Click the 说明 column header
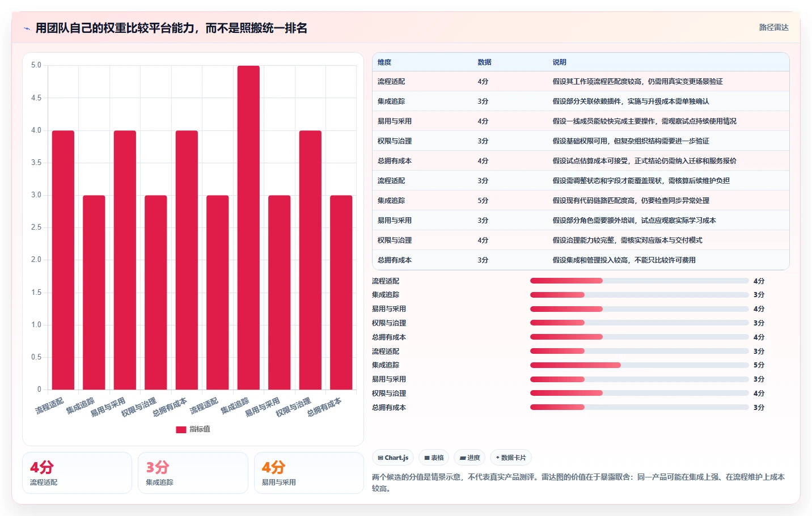This screenshot has height=516, width=812. [559, 62]
